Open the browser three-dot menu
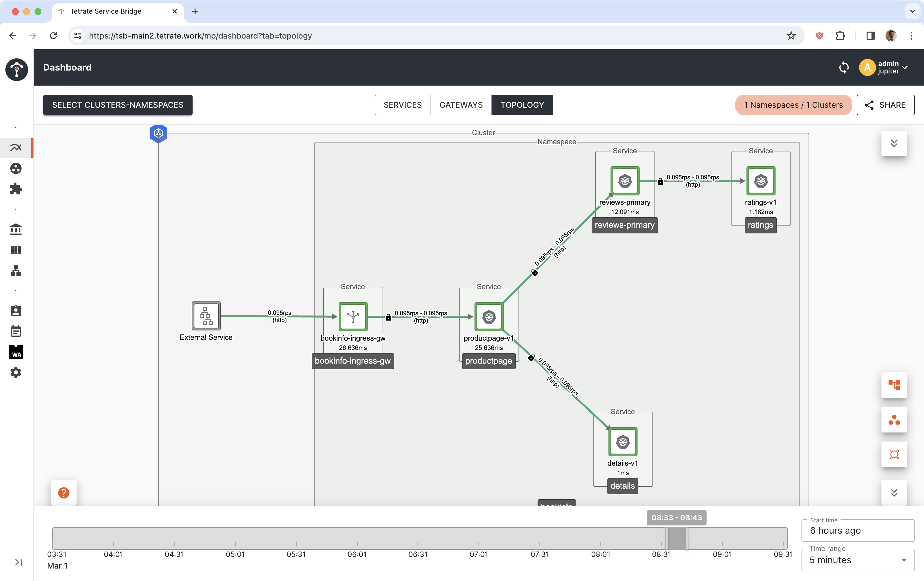This screenshot has width=924, height=581. [911, 36]
